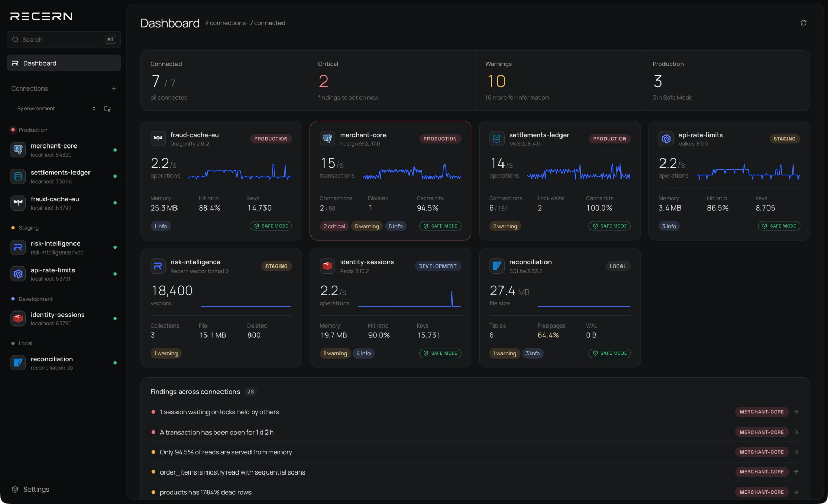Click the Search field in the sidebar

coord(64,40)
